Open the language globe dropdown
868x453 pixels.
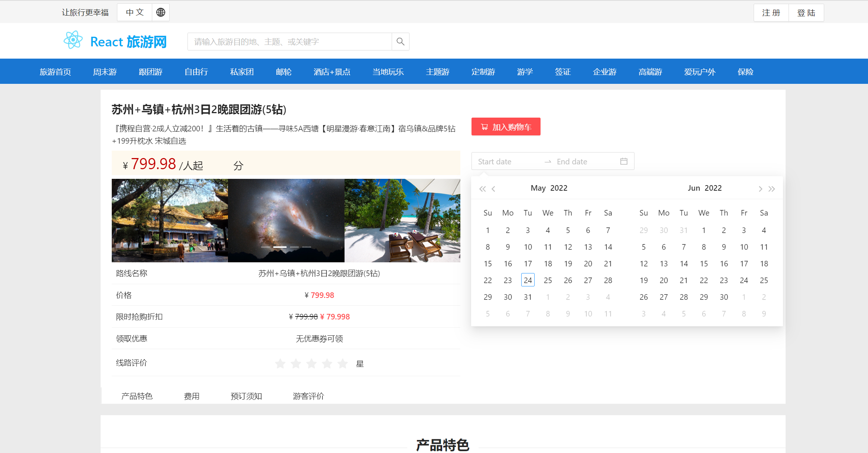[160, 12]
